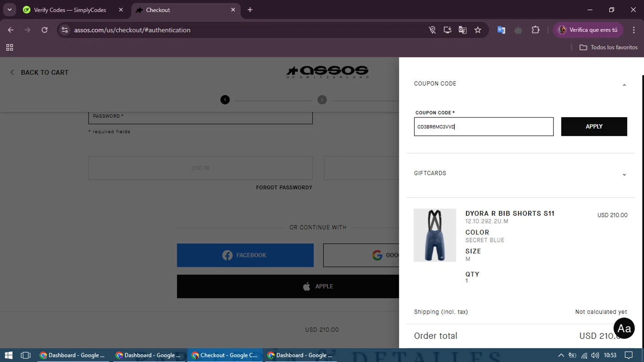
Task: Close the Verify Codes tab
Action: point(121,10)
